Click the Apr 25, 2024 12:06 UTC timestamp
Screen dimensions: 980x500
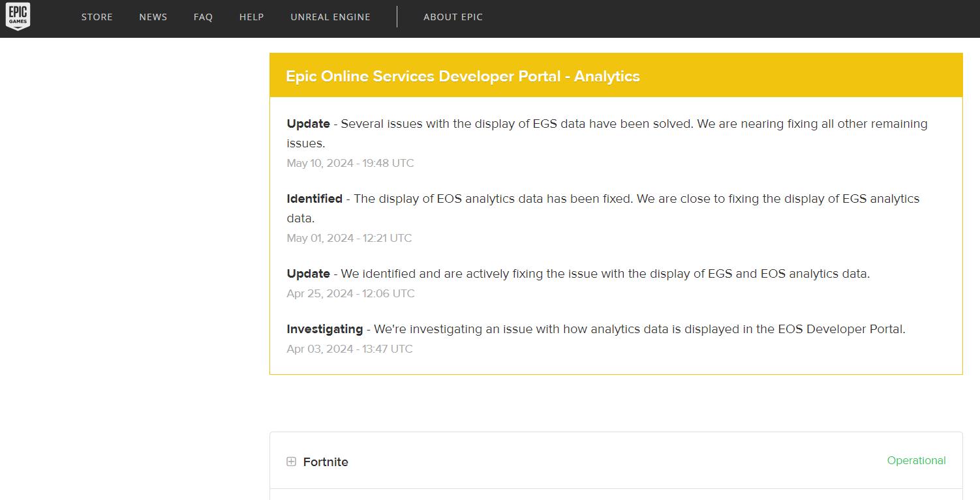350,293
